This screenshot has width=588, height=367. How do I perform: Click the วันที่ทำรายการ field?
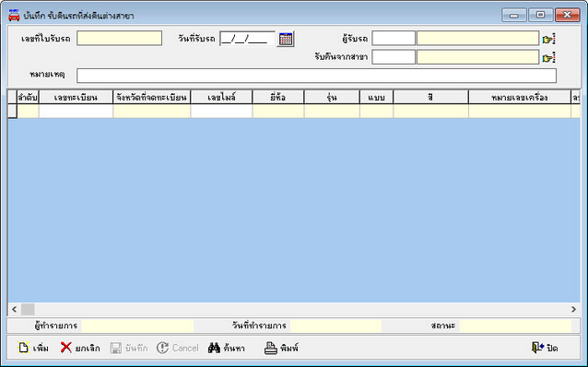(335, 326)
